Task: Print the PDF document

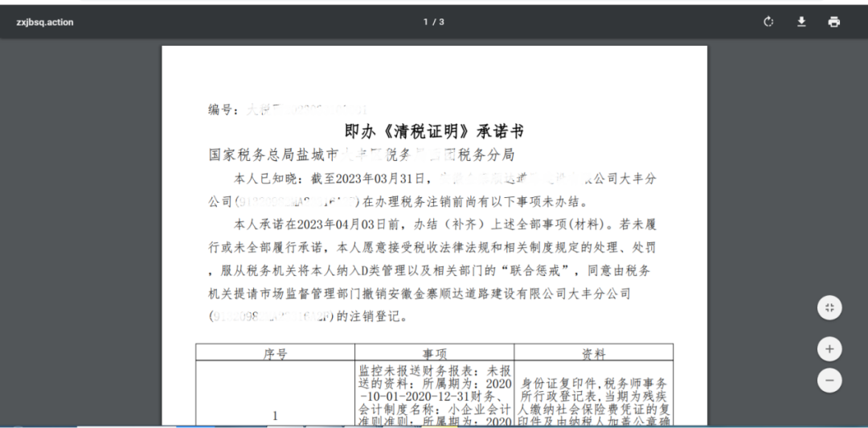Action: [833, 22]
